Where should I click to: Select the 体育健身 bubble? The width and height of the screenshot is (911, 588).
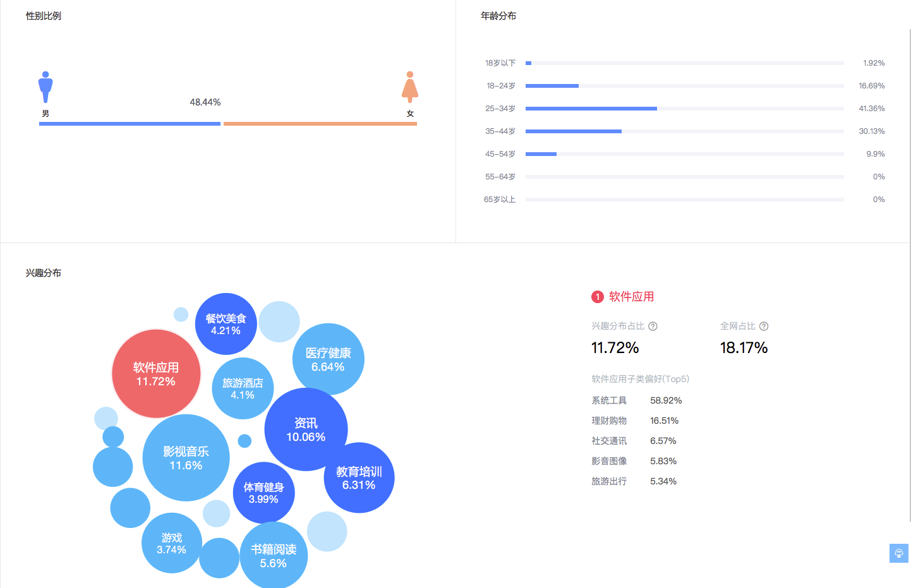[263, 493]
